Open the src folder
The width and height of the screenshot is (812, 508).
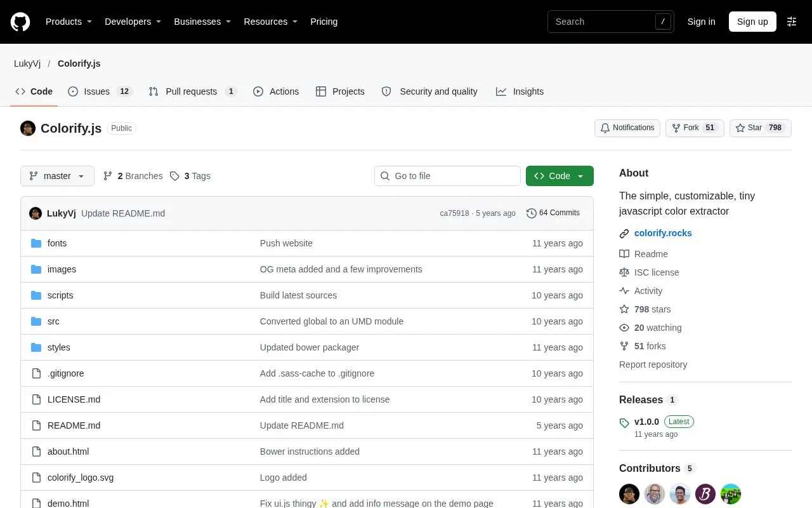click(x=53, y=321)
